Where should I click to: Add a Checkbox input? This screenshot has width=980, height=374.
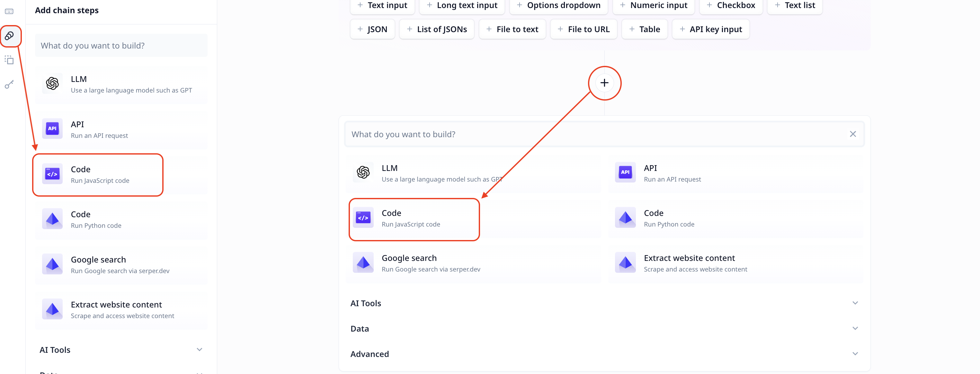coord(730,5)
